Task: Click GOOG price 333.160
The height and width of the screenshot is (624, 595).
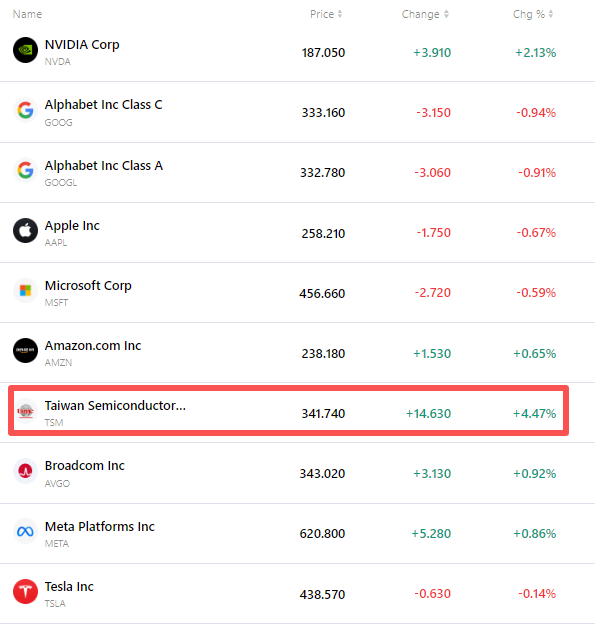Action: click(x=323, y=113)
